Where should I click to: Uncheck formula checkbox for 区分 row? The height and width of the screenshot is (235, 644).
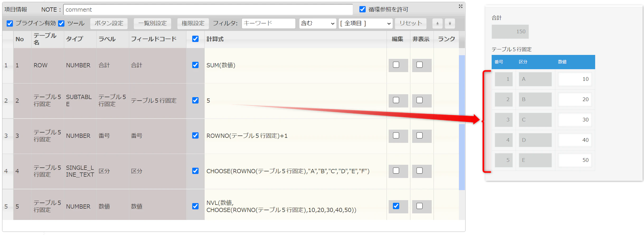point(195,171)
